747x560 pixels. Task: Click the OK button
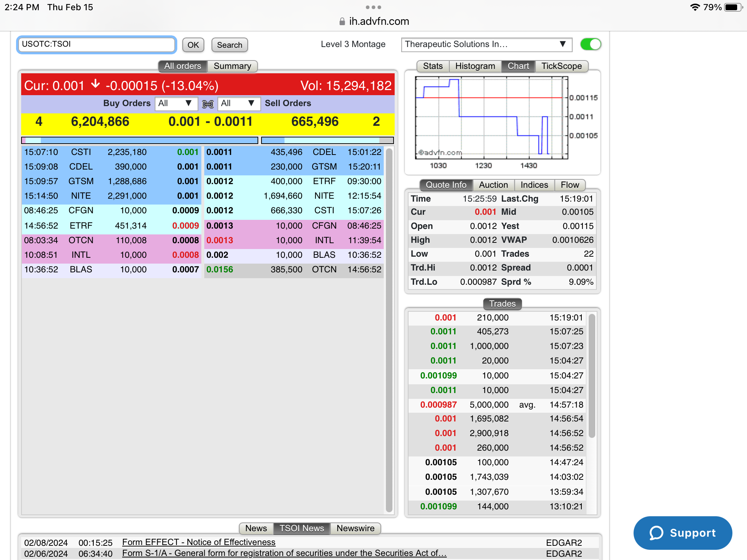coord(193,45)
